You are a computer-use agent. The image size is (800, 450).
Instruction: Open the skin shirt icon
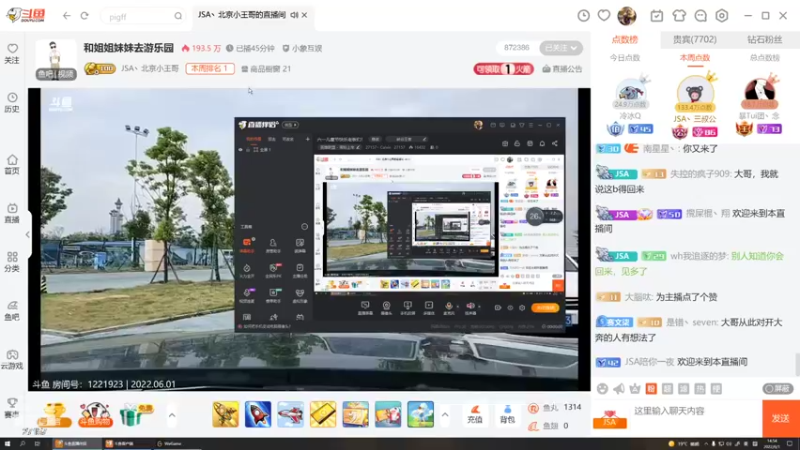pos(679,16)
